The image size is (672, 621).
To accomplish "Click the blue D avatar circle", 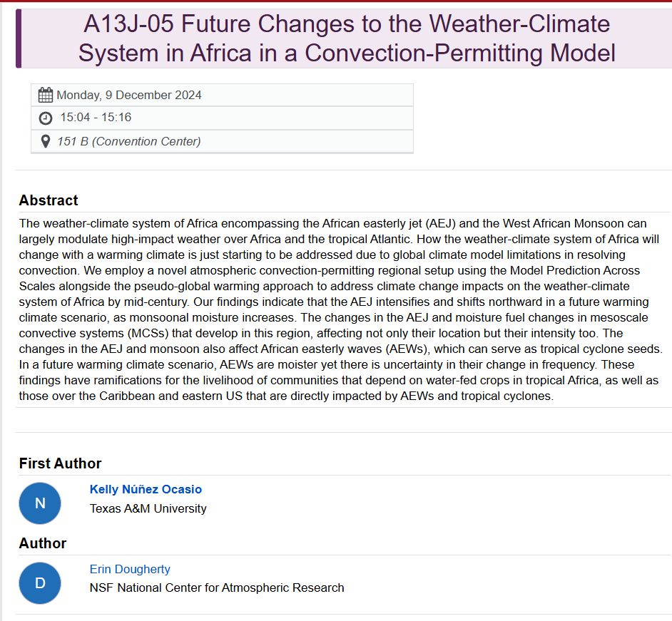I will pyautogui.click(x=40, y=583).
